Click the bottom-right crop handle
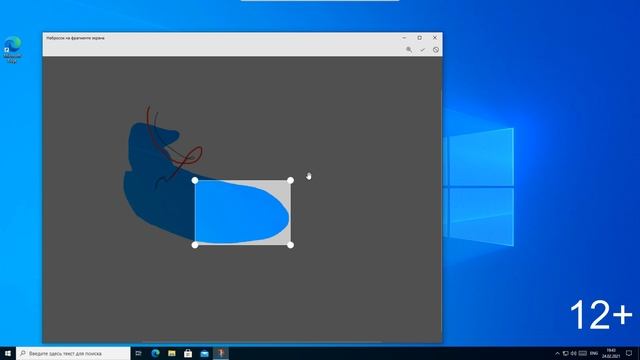Screen dimensions: 640x360 (290, 245)
